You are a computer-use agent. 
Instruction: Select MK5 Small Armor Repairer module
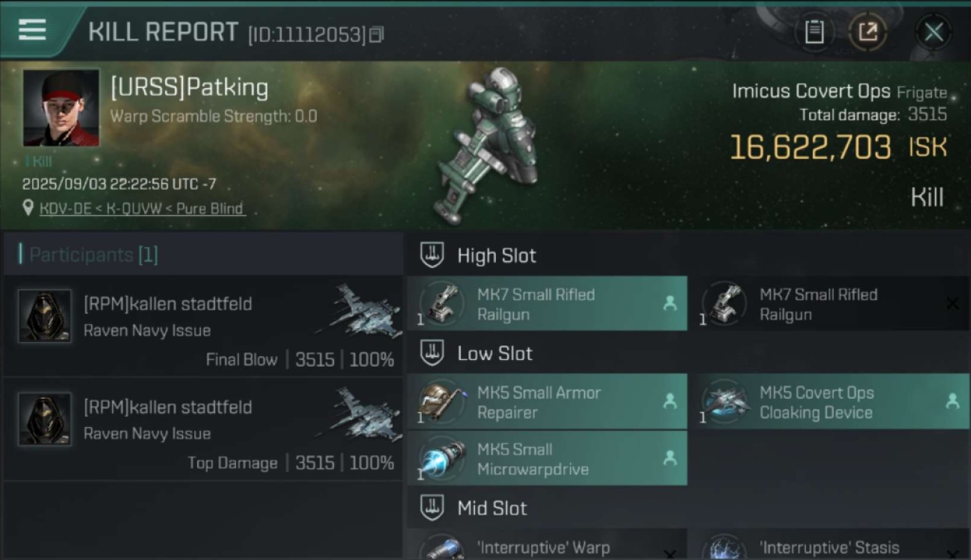(547, 402)
